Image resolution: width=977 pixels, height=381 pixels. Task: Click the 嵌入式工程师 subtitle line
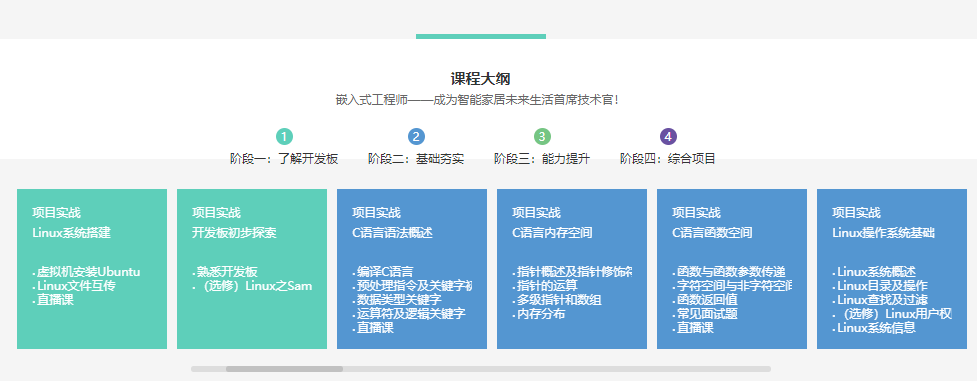pos(477,99)
